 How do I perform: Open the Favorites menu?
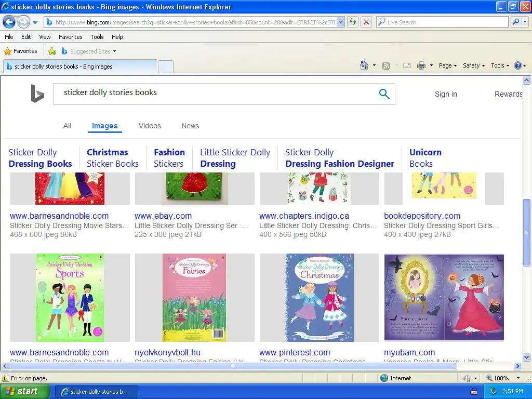(71, 37)
